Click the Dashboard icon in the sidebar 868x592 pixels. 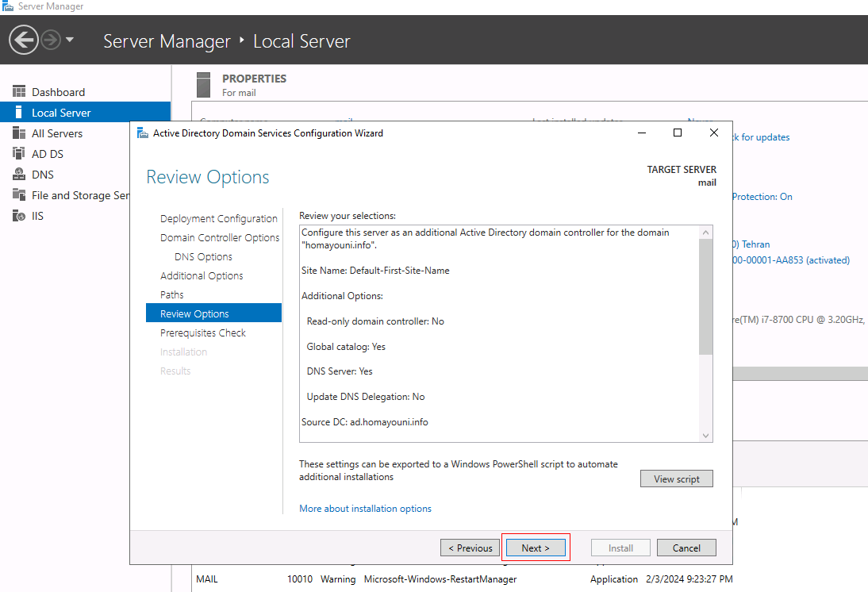pos(19,91)
